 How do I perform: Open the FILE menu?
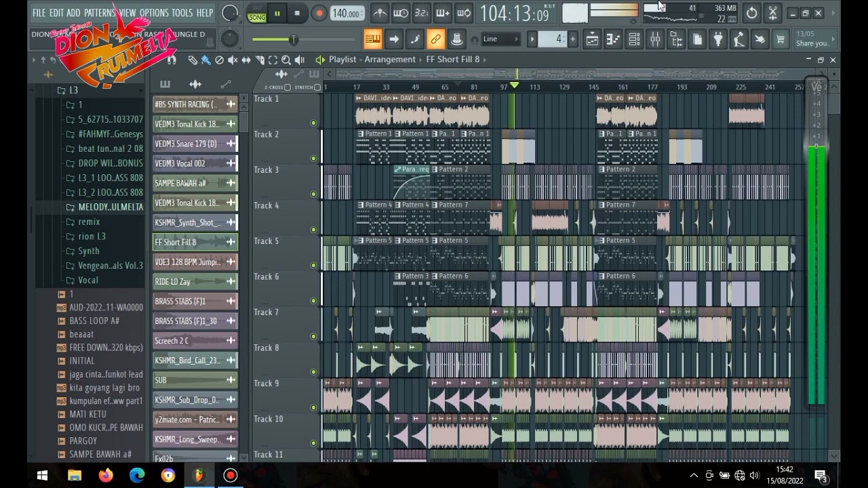click(39, 13)
